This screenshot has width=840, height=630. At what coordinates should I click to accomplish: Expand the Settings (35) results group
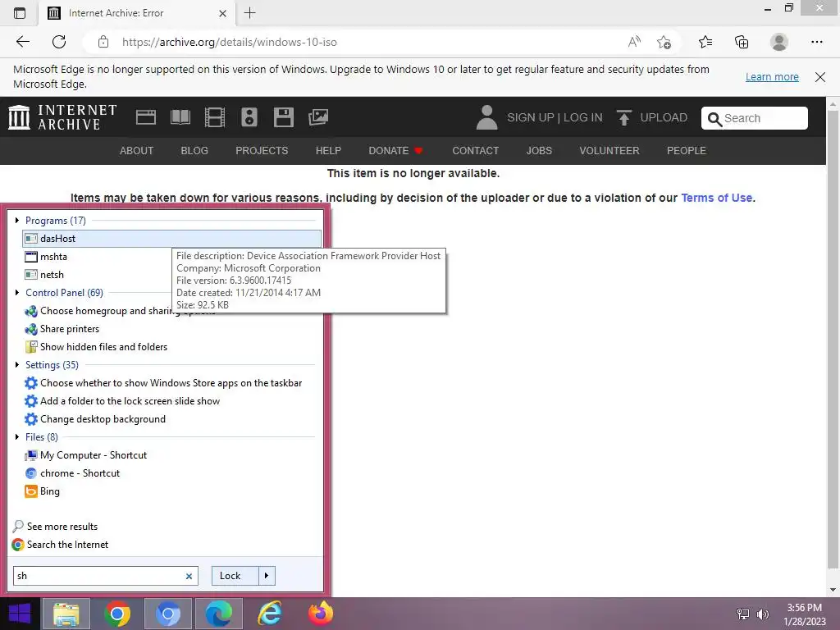(x=17, y=365)
